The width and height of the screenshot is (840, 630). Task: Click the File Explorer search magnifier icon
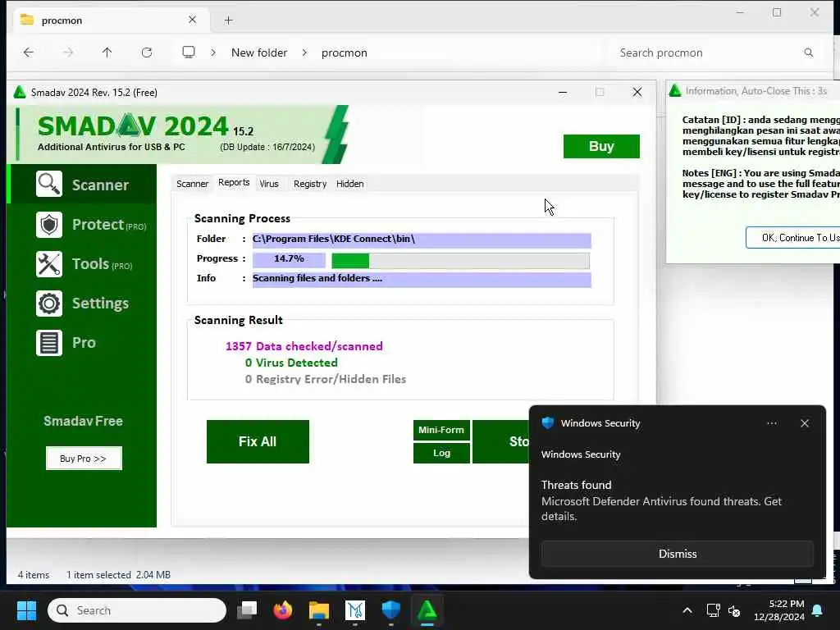[808, 52]
